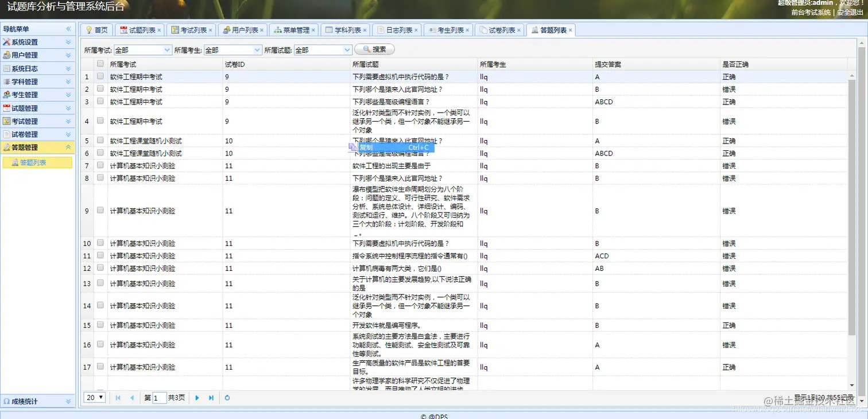Click the table's vertical scrollbar thumb
This screenshot has height=419, width=868.
point(852,207)
